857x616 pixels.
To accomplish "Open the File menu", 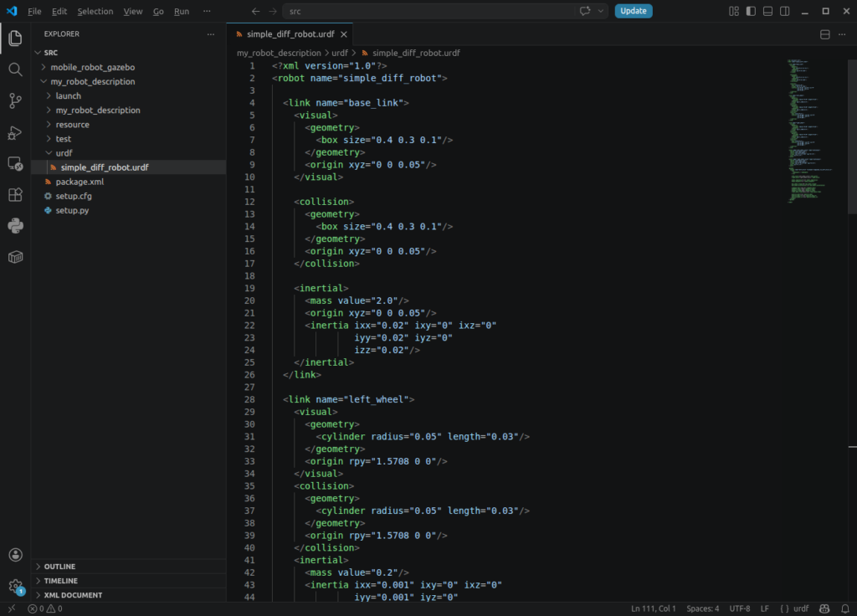I will pos(34,11).
